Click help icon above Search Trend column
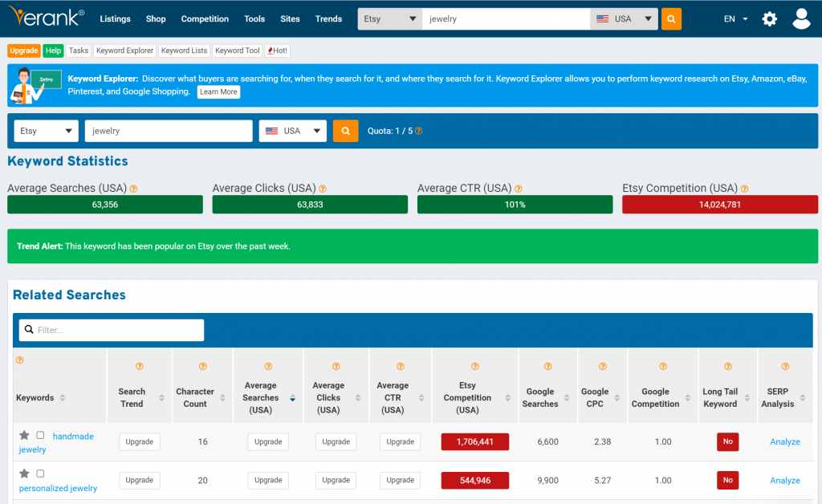The width and height of the screenshot is (822, 504). pos(140,366)
